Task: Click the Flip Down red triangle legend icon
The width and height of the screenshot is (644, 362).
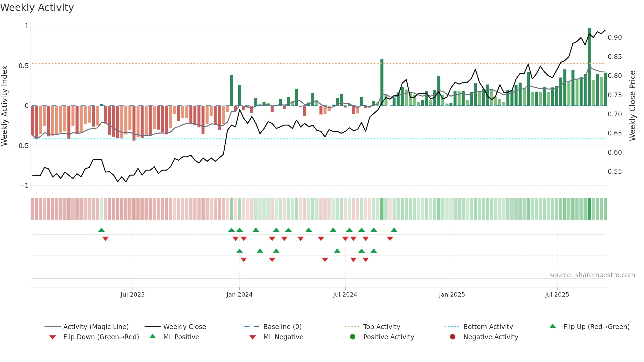Action: point(53,337)
